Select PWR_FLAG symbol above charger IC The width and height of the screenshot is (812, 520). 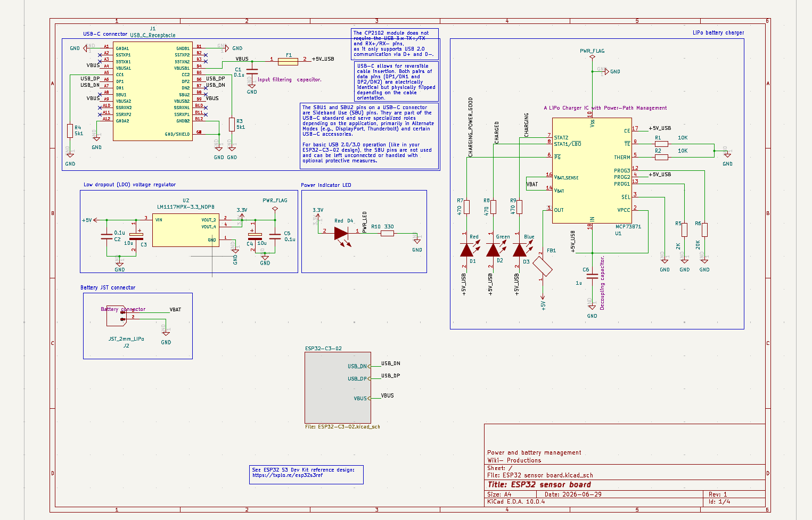tap(592, 56)
